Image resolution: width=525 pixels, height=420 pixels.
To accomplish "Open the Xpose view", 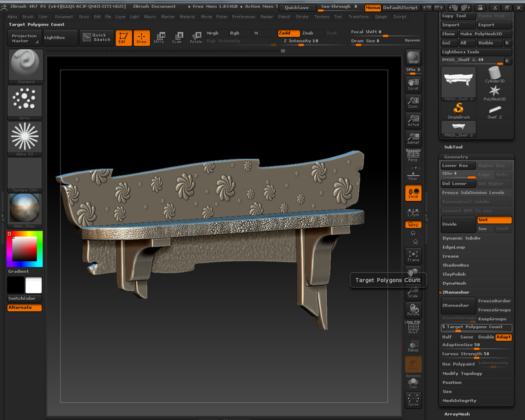I will pos(413,400).
